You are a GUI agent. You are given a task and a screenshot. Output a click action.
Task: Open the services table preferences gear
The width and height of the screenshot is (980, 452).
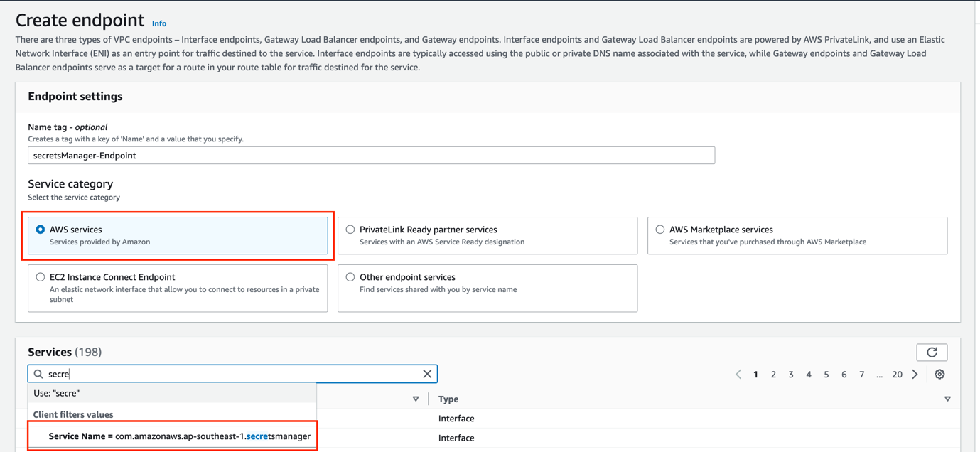939,374
